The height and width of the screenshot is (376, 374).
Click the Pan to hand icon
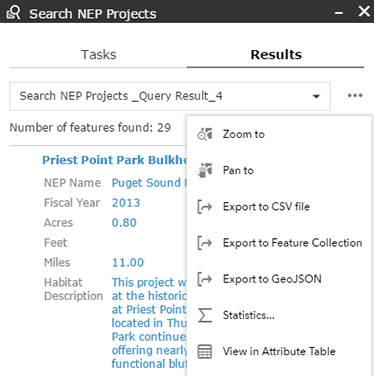click(x=205, y=170)
